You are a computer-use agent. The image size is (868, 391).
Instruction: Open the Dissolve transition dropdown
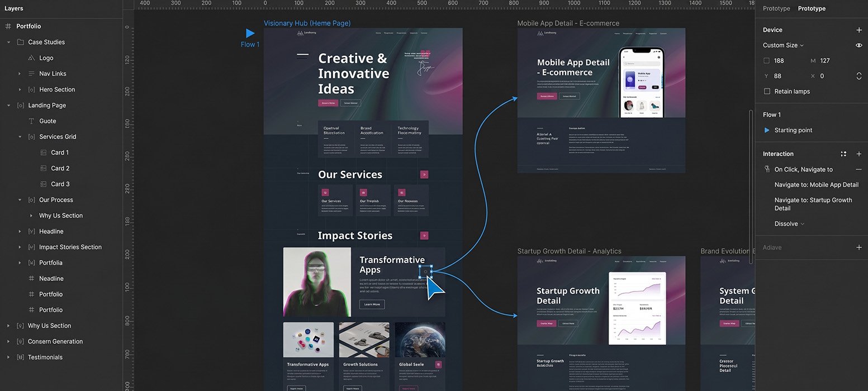tap(789, 223)
